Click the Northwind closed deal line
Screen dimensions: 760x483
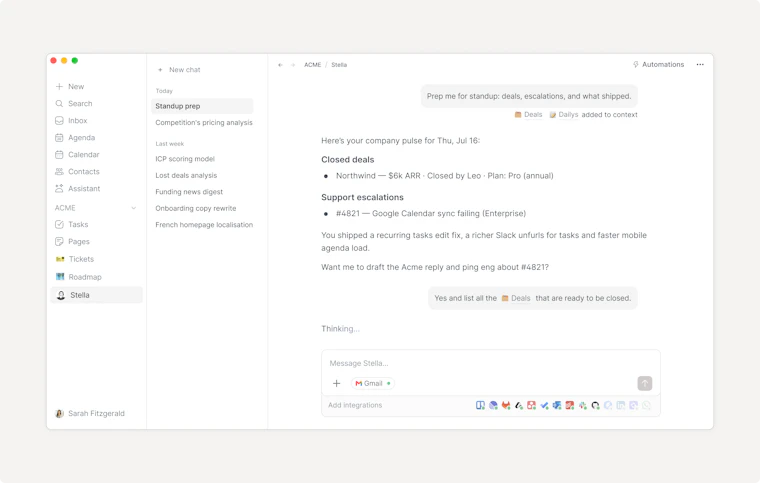pos(444,176)
